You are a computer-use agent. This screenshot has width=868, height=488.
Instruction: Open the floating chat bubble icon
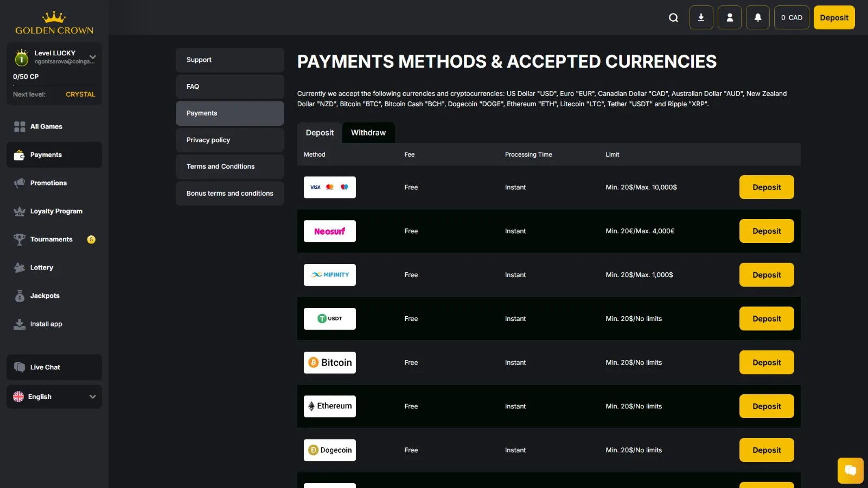click(x=850, y=470)
